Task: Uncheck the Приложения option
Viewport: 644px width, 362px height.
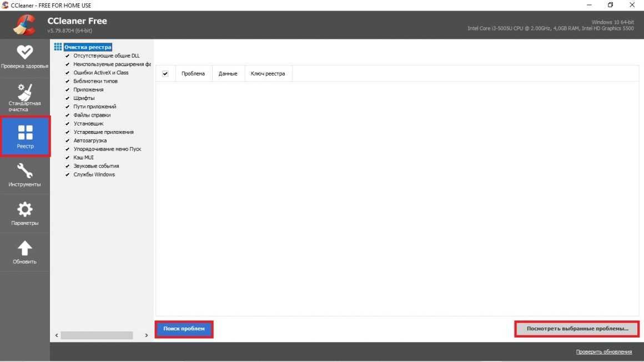Action: (67, 89)
